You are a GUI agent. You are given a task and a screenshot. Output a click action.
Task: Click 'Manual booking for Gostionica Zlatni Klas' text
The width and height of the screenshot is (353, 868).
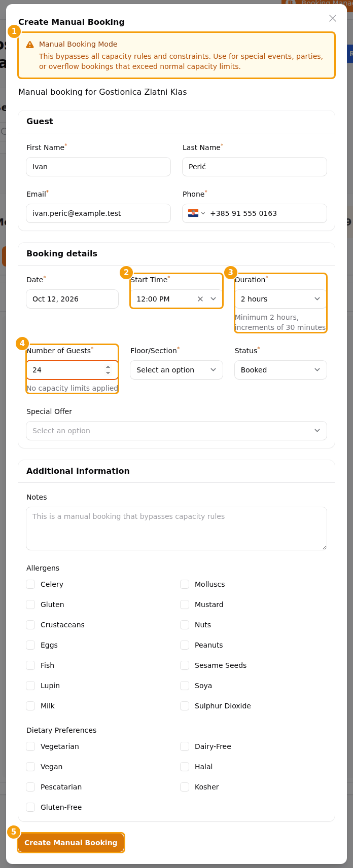tap(102, 92)
